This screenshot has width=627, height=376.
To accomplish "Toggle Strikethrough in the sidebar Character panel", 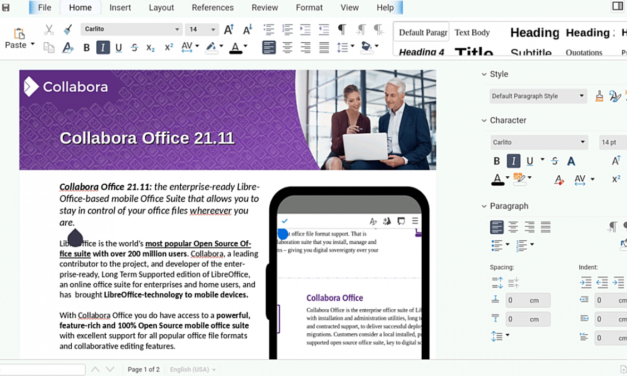I will pyautogui.click(x=555, y=161).
